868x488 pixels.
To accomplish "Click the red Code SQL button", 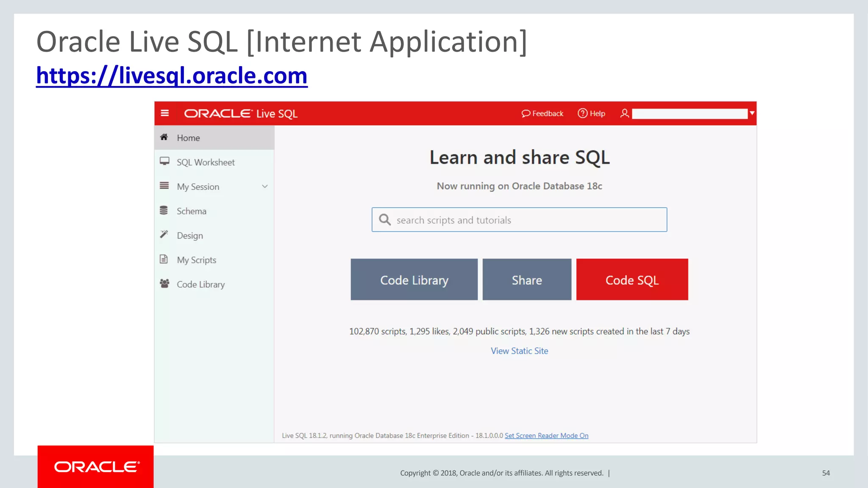I will point(632,280).
